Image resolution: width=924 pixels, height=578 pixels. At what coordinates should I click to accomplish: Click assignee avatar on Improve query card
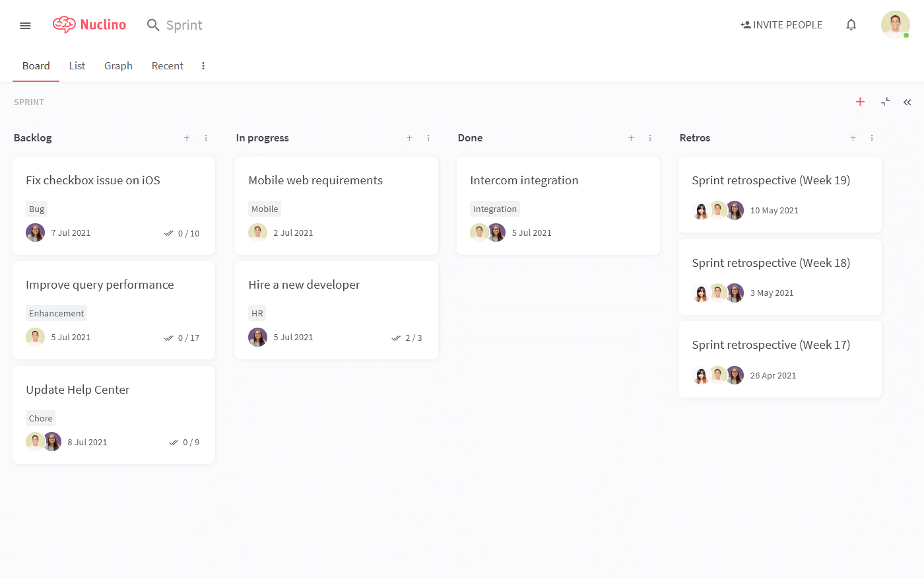point(35,337)
